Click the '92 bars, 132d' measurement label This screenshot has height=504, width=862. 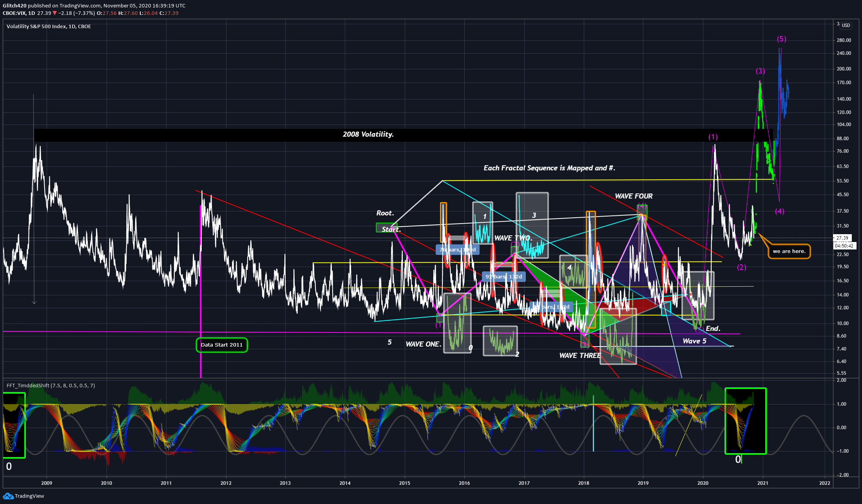pos(503,276)
